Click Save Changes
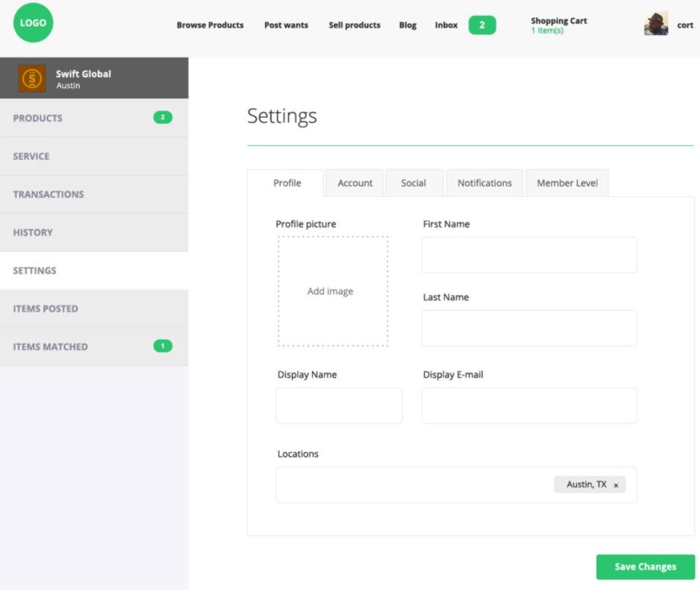The height and width of the screenshot is (590, 700). pos(645,566)
